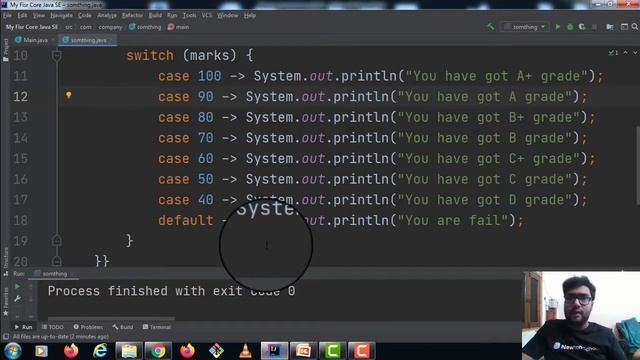640x360 pixels.
Task: Open the Edit menu
Action: click(x=22, y=16)
